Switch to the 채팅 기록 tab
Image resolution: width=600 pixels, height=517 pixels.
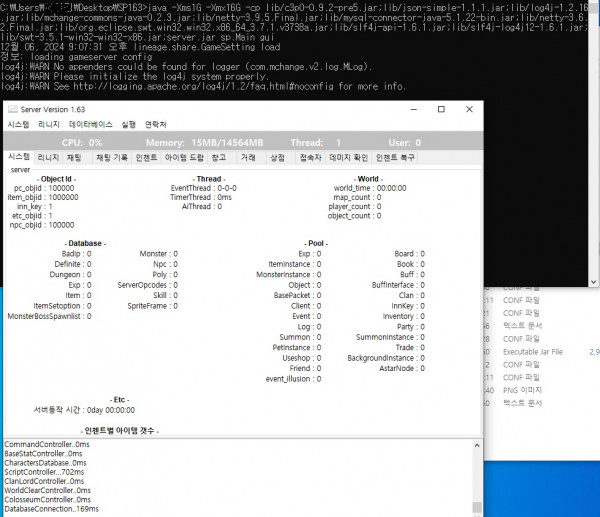pos(112,158)
